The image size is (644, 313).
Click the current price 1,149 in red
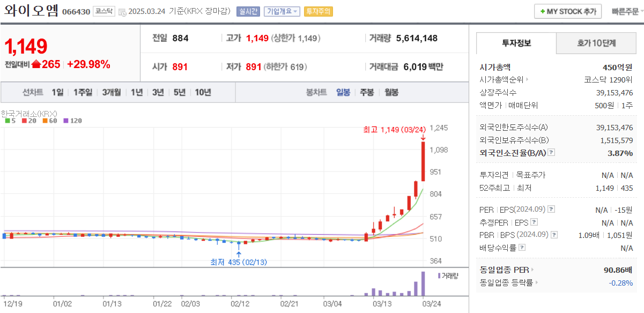point(26,47)
